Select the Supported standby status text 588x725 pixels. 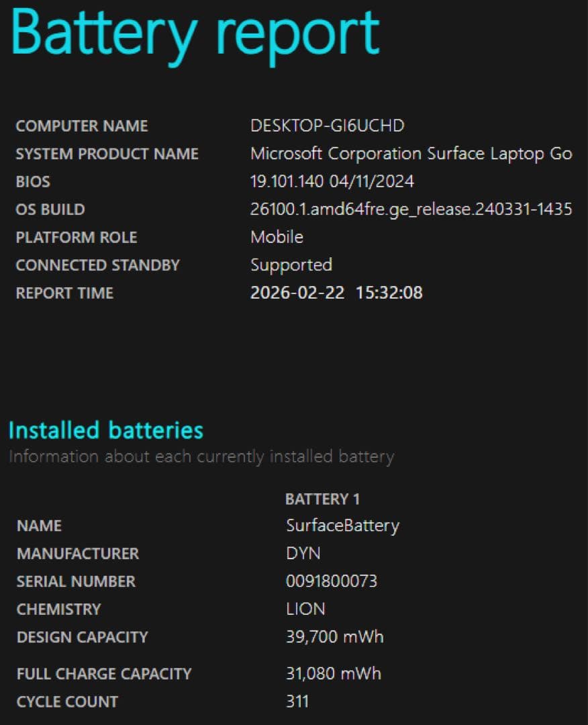coord(291,264)
